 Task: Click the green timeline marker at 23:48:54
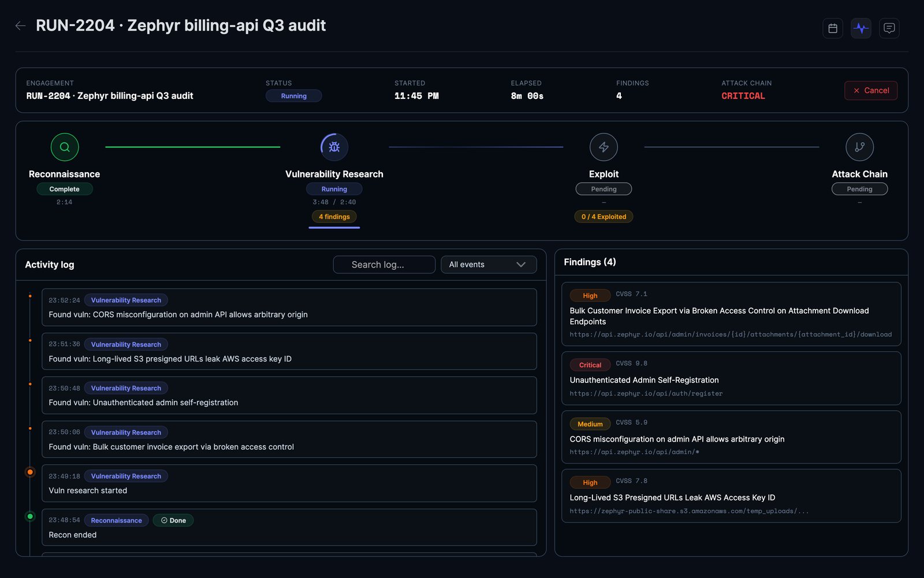pos(30,516)
